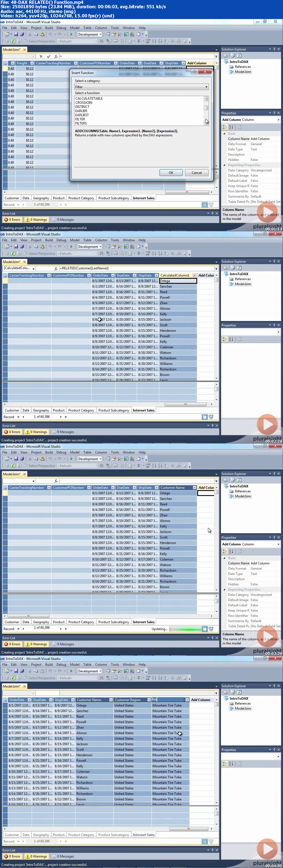The width and height of the screenshot is (283, 868).
Task: Collapse the Basic properties section in the 00:01:13 frame
Action: tap(224, 133)
